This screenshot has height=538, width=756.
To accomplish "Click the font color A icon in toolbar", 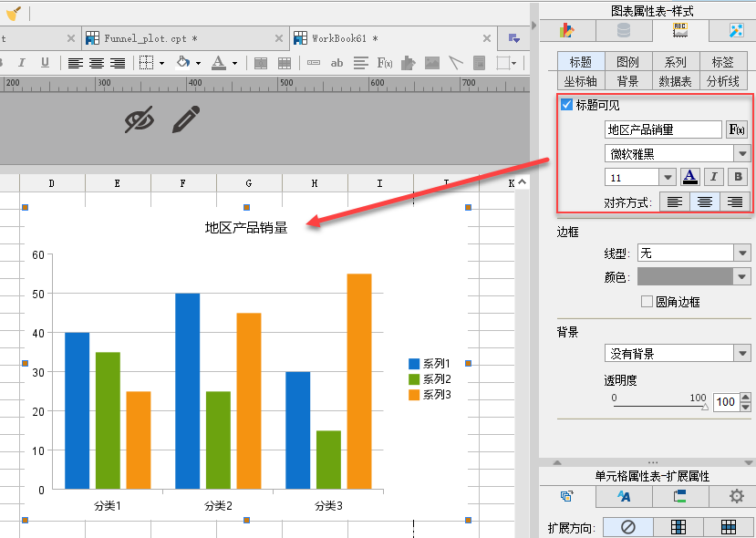I will tap(219, 62).
